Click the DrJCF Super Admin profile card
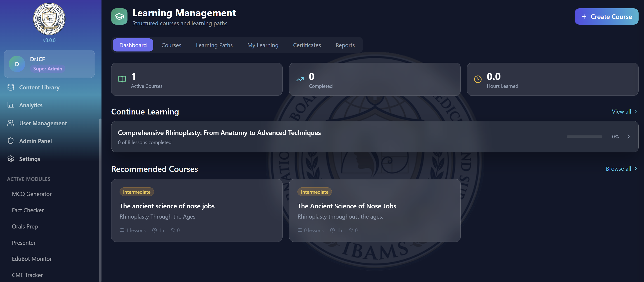 [49, 64]
